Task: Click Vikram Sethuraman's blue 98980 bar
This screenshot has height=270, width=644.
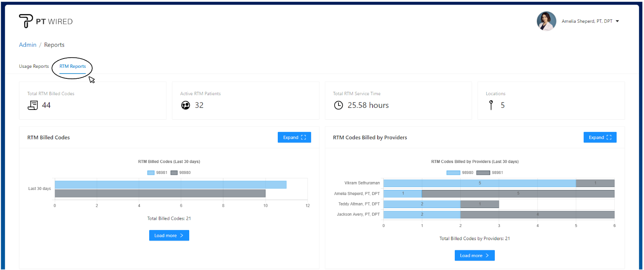Action: coord(479,183)
